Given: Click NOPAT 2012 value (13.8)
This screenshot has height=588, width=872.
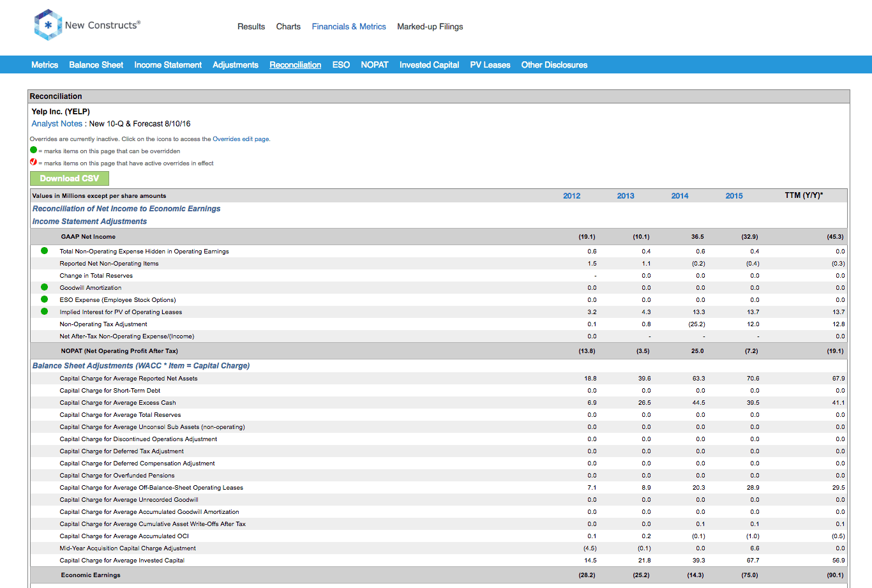Looking at the screenshot, I should (587, 351).
